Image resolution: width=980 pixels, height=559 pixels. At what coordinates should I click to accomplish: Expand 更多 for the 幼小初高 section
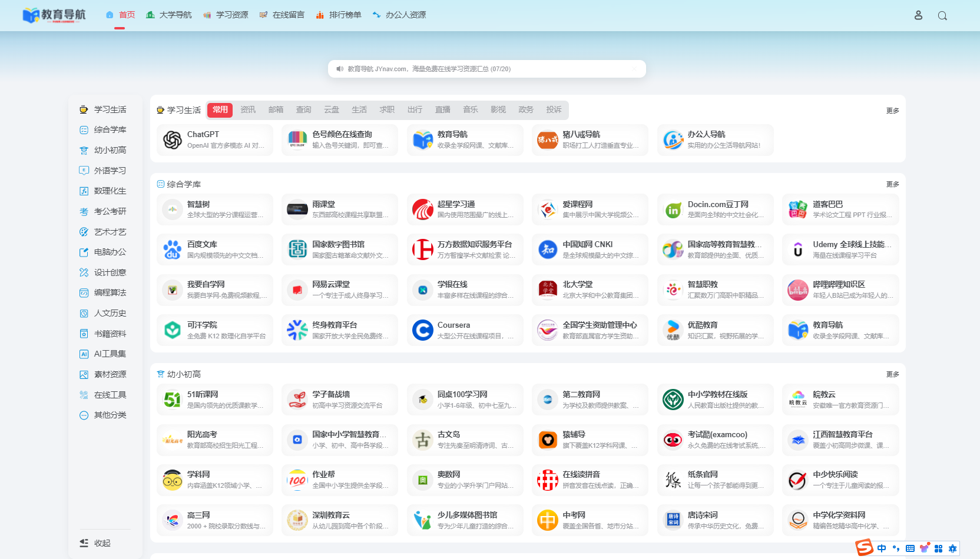click(893, 374)
